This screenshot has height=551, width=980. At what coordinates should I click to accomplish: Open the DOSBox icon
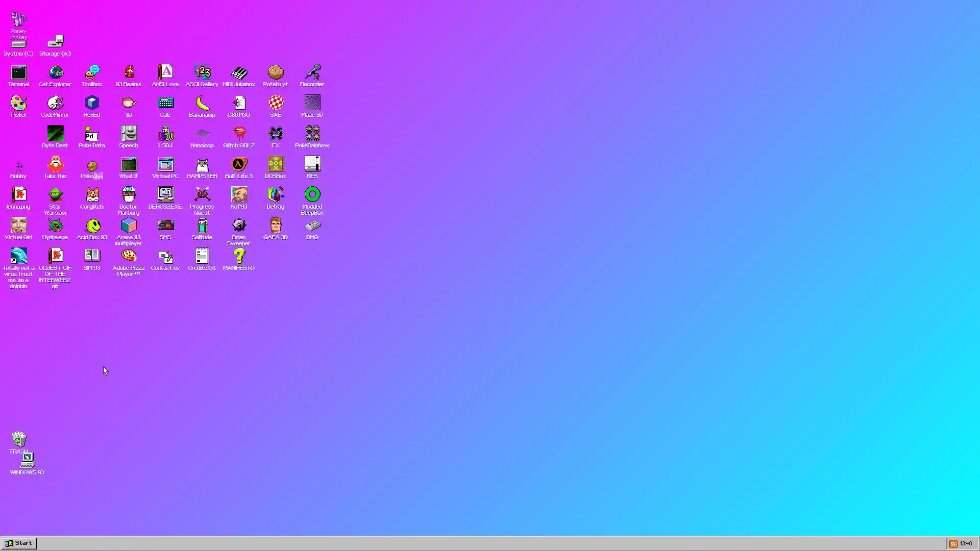click(x=276, y=165)
